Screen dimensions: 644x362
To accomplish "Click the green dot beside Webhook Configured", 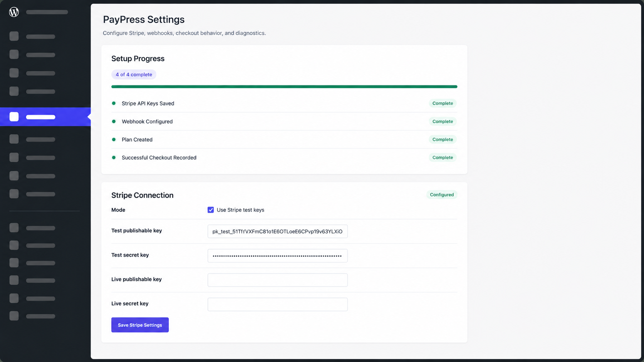I will 114,121.
